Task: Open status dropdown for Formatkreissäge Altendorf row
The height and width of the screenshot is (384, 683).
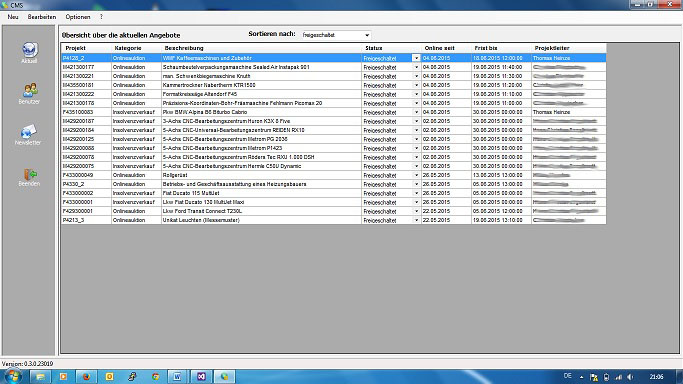Action: [x=416, y=94]
